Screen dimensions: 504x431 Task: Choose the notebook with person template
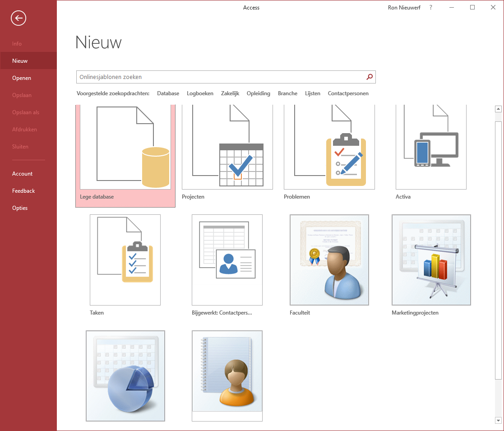point(227,376)
